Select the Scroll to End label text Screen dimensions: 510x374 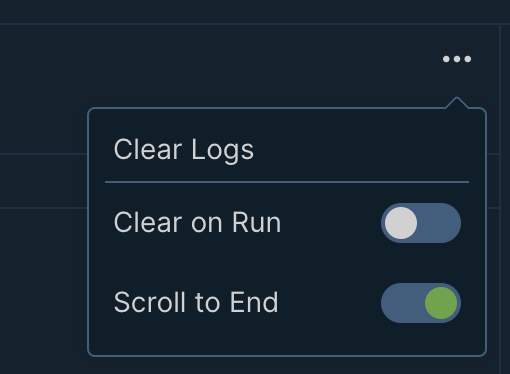pyautogui.click(x=196, y=302)
